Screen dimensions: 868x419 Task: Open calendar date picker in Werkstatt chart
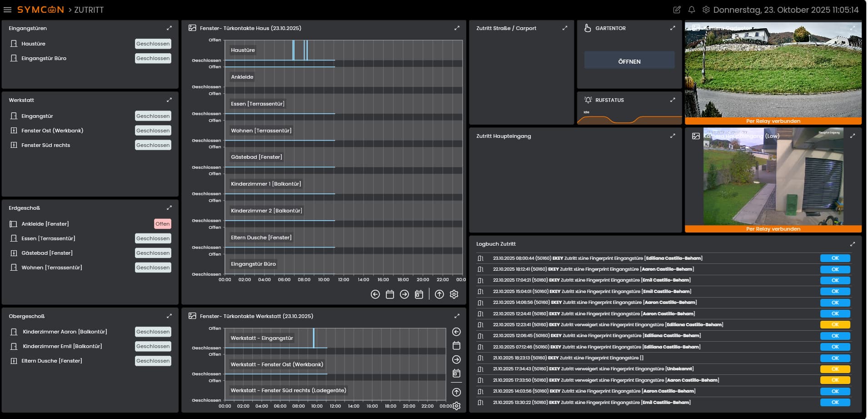[x=456, y=346]
